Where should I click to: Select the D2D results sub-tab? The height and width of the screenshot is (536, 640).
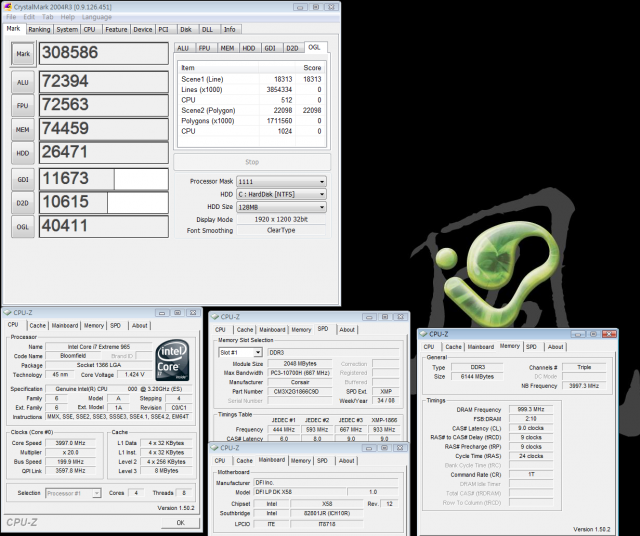pyautogui.click(x=292, y=48)
